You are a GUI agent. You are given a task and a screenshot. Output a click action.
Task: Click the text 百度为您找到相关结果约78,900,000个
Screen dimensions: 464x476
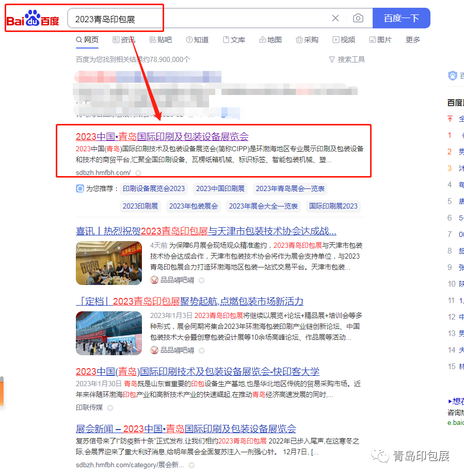[133, 59]
